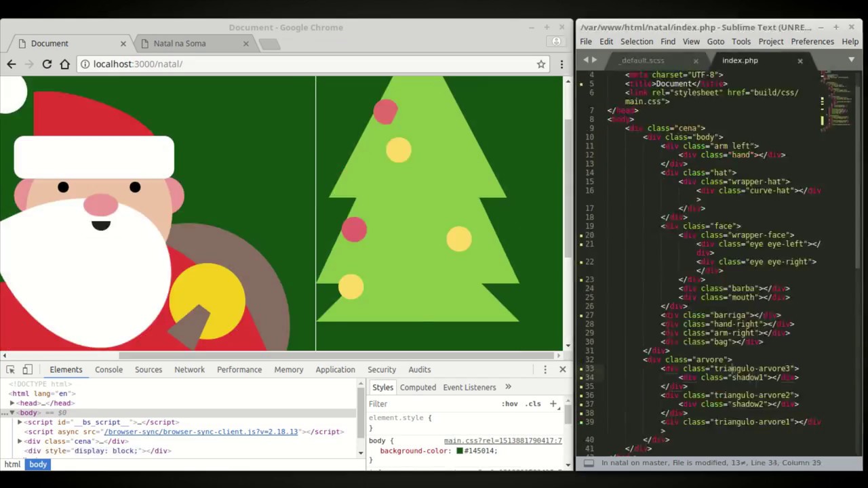
Task: Open the Security tab
Action: pos(382,369)
